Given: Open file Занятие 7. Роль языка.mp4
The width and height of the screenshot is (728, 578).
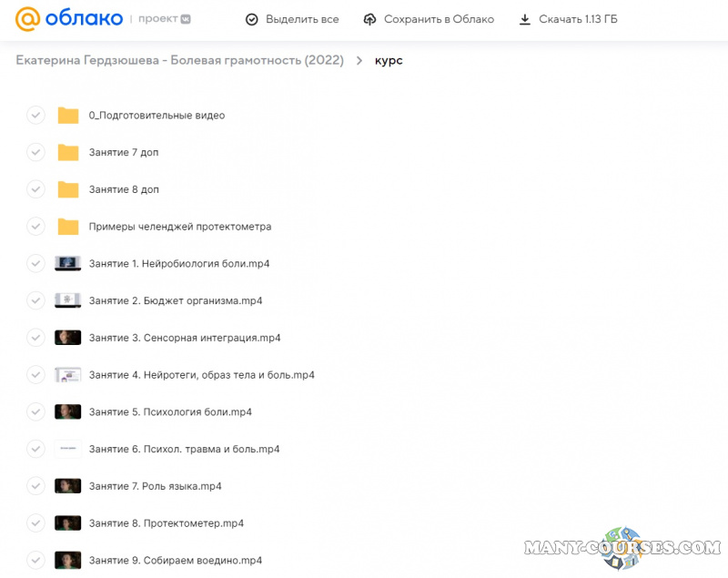Looking at the screenshot, I should pyautogui.click(x=155, y=486).
